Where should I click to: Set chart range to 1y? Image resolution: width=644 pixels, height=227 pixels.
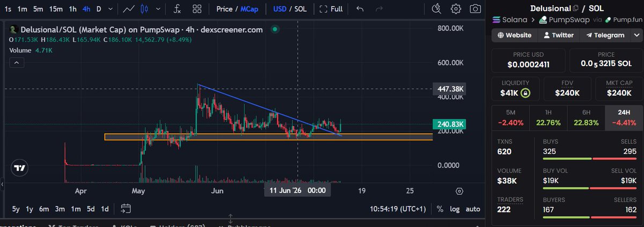(30, 208)
